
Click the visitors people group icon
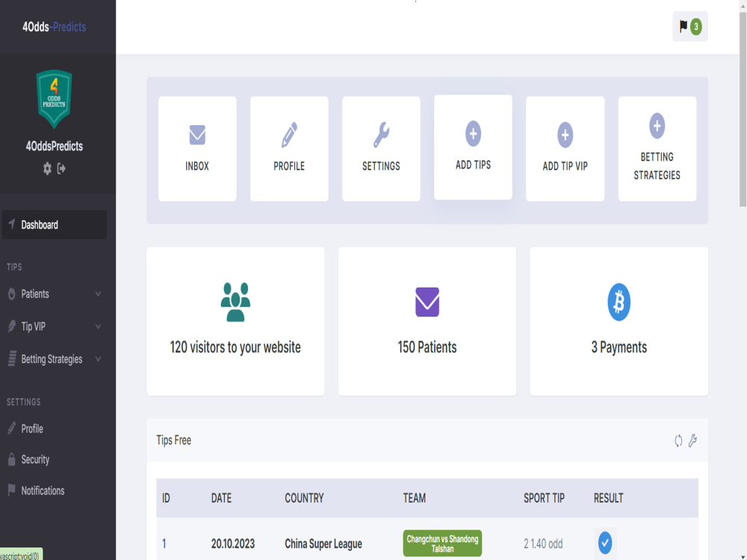235,302
